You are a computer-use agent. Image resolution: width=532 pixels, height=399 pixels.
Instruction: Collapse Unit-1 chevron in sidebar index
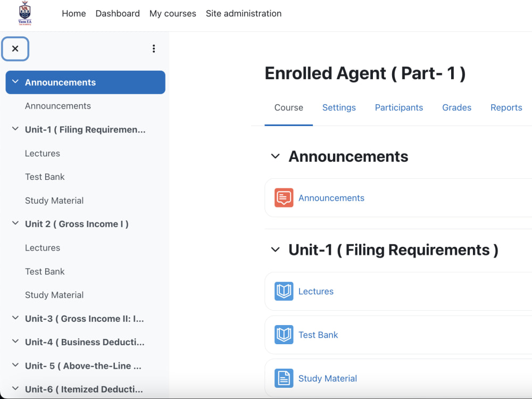point(15,129)
